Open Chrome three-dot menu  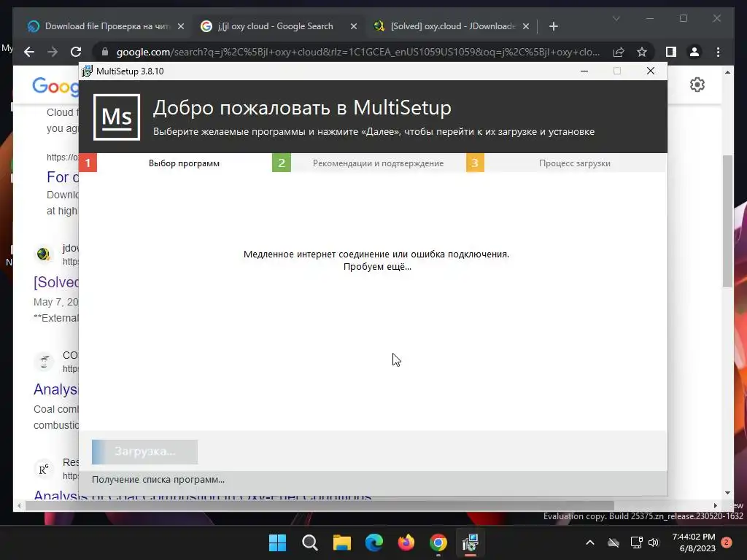(x=718, y=52)
